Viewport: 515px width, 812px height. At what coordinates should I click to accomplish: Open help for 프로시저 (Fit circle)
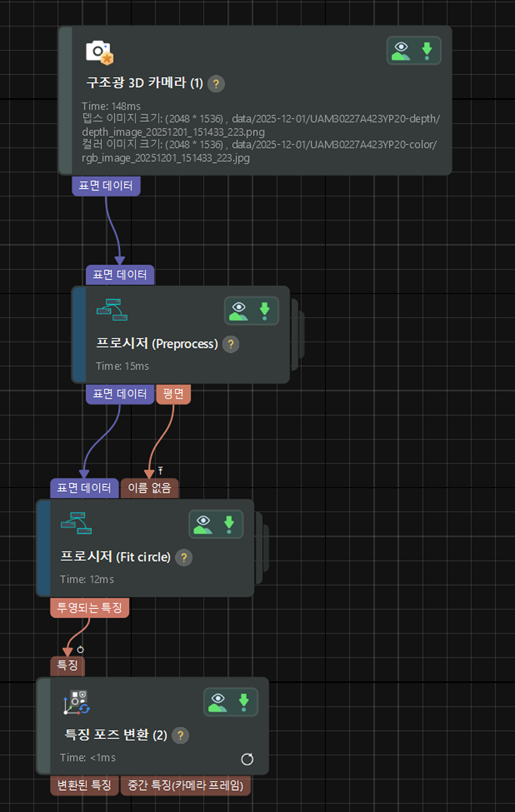[184, 557]
